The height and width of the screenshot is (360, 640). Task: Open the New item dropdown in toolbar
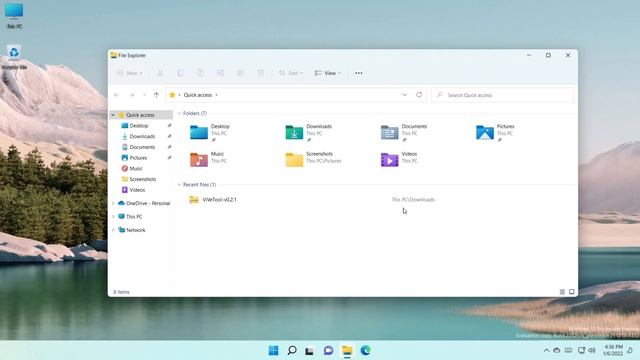pyautogui.click(x=129, y=73)
